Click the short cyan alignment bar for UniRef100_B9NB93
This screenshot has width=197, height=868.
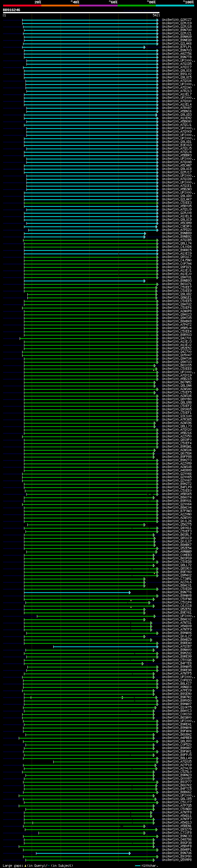coord(85,281)
